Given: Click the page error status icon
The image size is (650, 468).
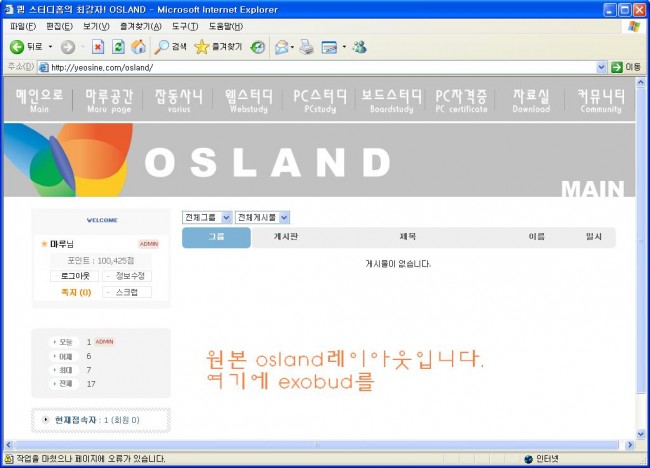Looking at the screenshot, I should (x=8, y=458).
